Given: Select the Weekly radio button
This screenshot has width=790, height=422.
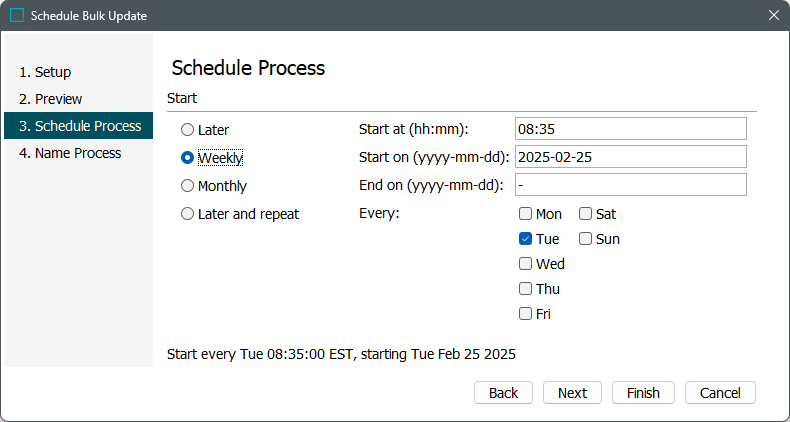Looking at the screenshot, I should (x=187, y=158).
